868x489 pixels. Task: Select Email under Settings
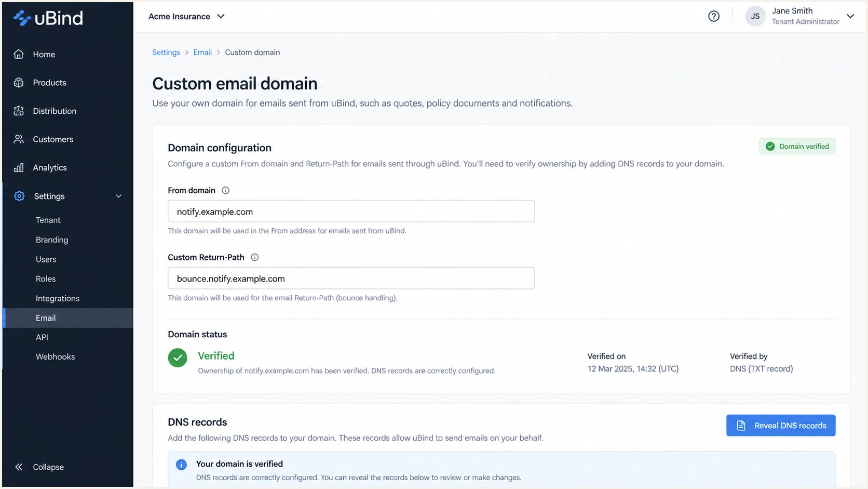click(67, 318)
